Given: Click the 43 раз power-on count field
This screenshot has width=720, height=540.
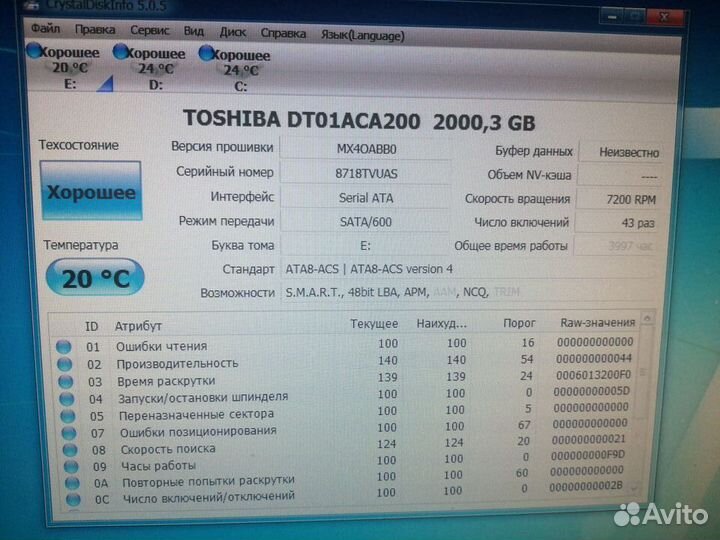Looking at the screenshot, I should point(618,223).
